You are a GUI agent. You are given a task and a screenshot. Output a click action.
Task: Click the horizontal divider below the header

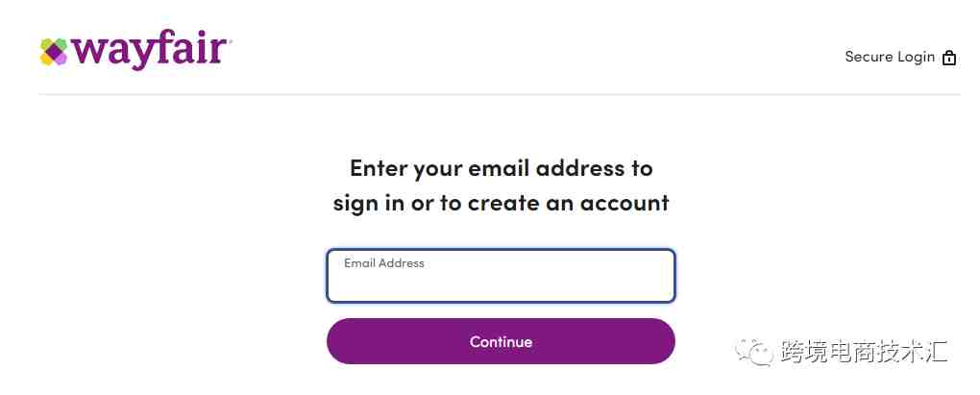click(499, 95)
